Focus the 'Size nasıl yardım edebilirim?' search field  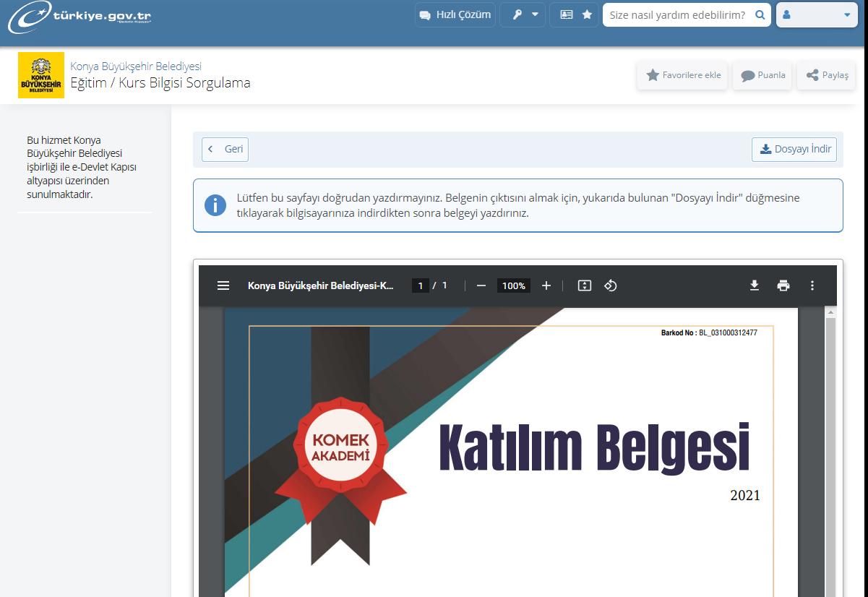click(x=677, y=14)
